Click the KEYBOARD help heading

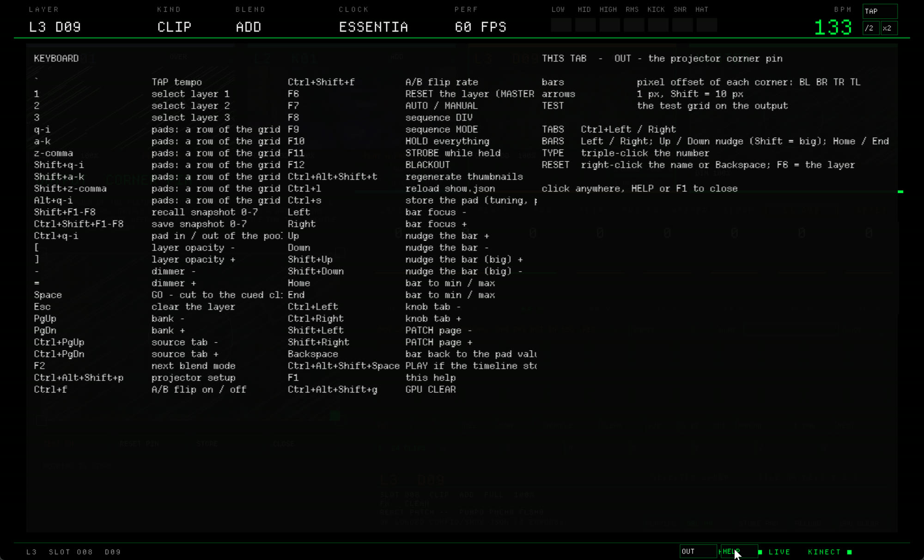pos(56,58)
